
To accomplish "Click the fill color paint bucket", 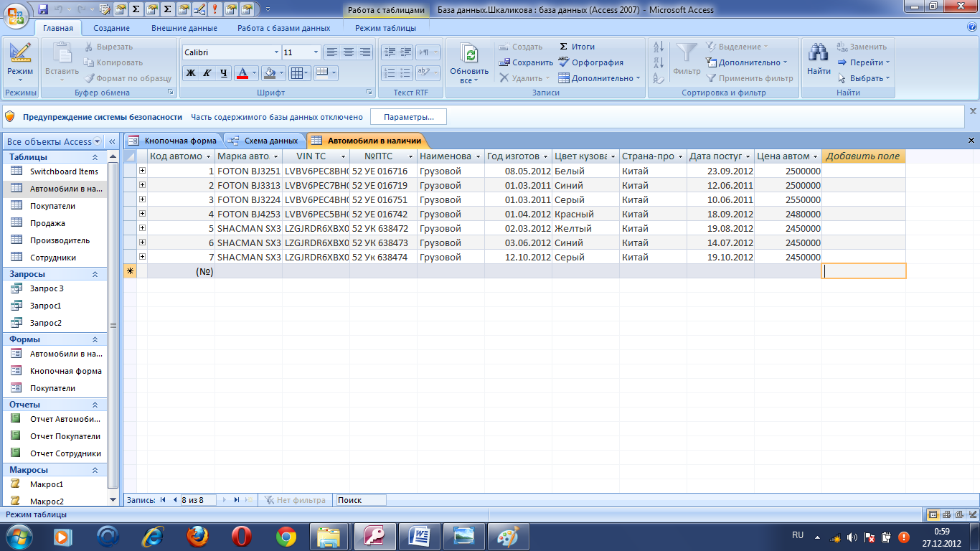I will (x=269, y=72).
